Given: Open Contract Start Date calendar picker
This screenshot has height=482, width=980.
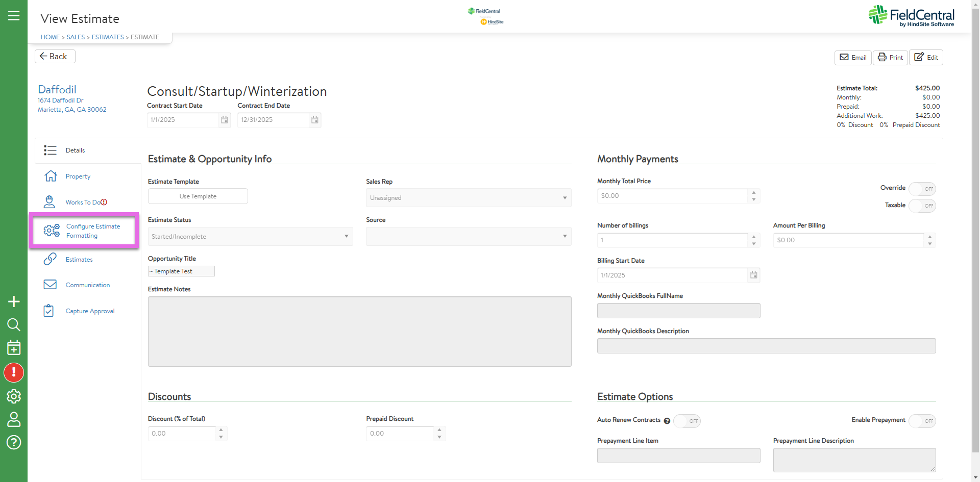Looking at the screenshot, I should point(224,120).
